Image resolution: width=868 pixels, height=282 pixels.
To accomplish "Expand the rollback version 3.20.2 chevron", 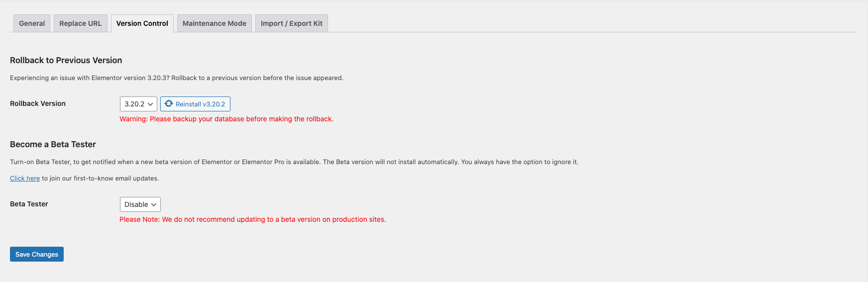I will point(150,104).
